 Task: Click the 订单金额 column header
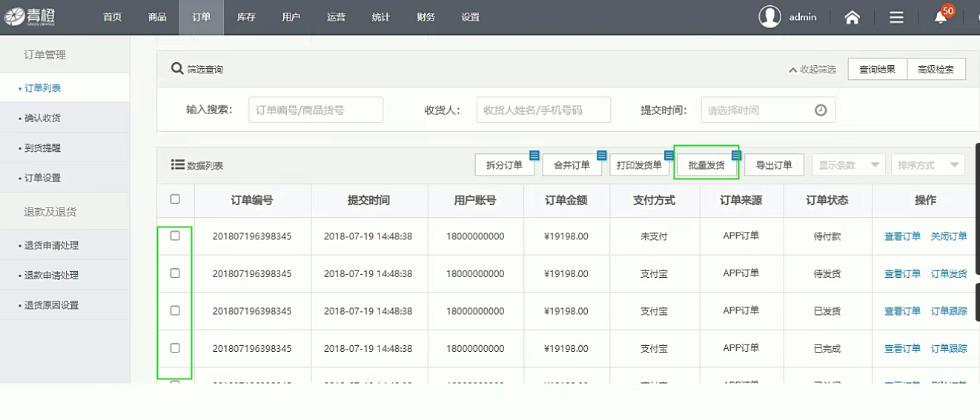tap(566, 200)
